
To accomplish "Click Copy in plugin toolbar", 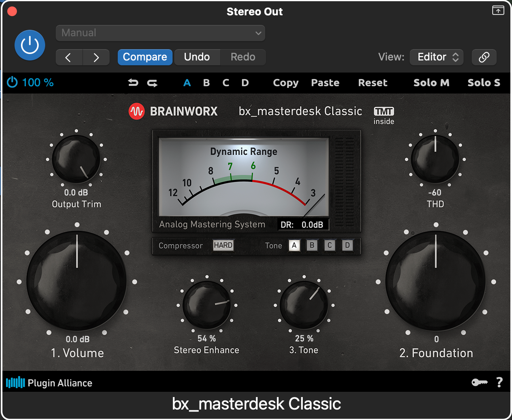I will click(x=286, y=83).
